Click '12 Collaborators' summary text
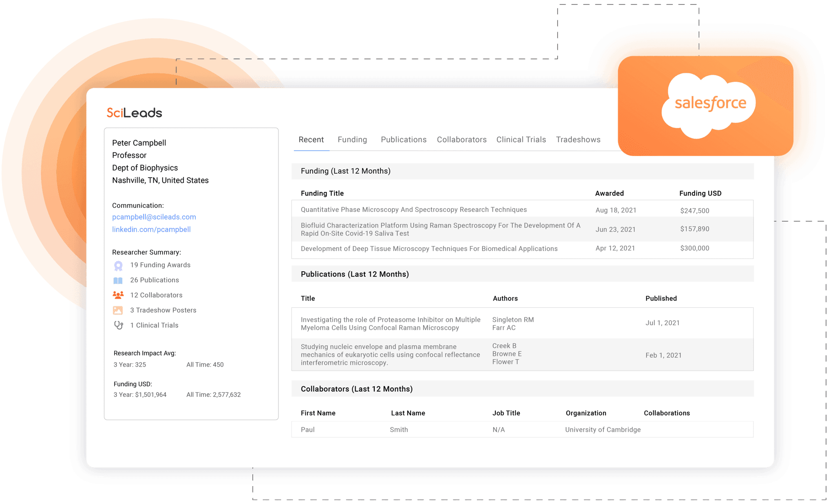The image size is (835, 504). [x=156, y=295]
